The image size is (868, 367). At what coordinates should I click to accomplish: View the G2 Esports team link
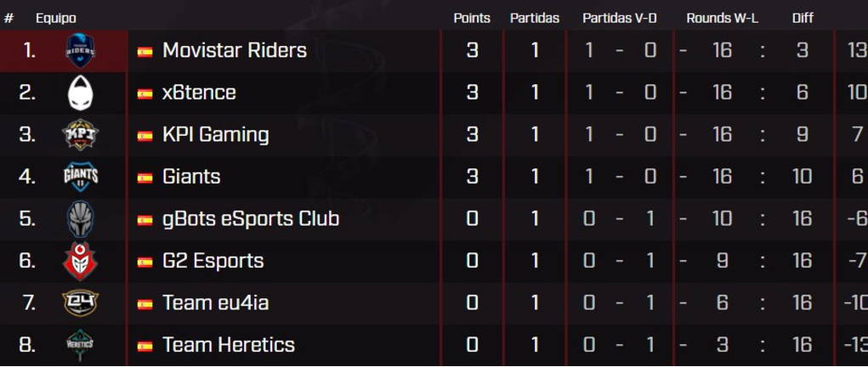213,261
